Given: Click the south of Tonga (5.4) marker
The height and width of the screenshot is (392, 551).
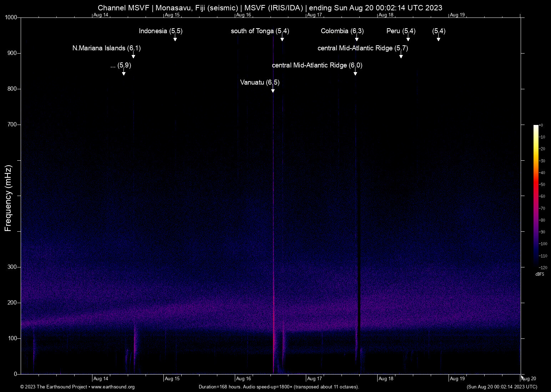Looking at the screenshot, I should (x=282, y=40).
